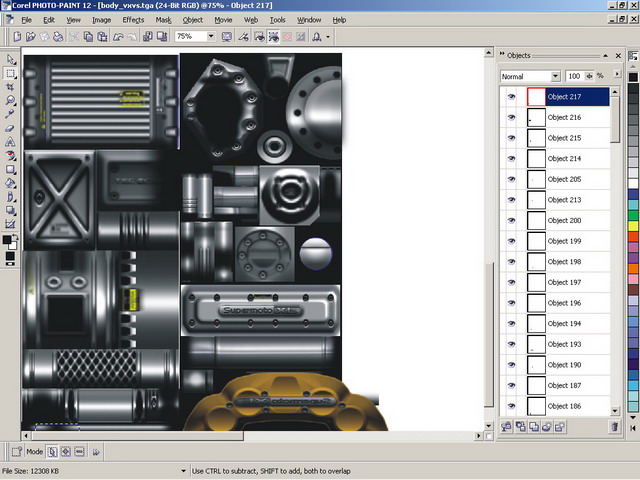
Task: Open the Mask menu
Action: [163, 20]
